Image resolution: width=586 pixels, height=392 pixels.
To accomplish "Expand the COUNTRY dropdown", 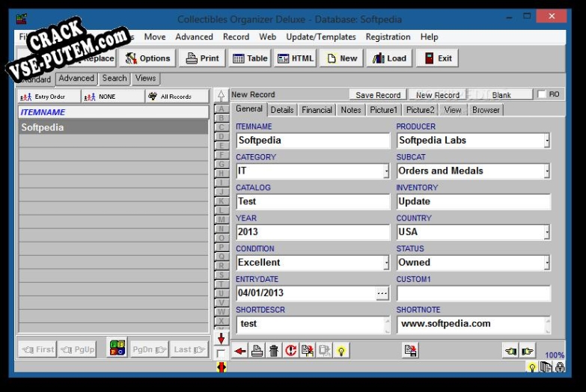I will (546, 233).
